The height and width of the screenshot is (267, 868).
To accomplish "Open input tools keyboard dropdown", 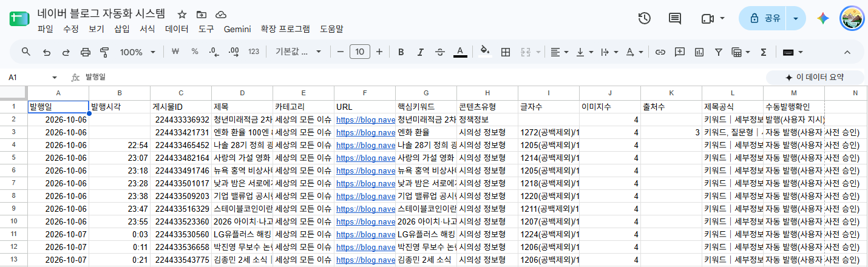I will click(793, 52).
